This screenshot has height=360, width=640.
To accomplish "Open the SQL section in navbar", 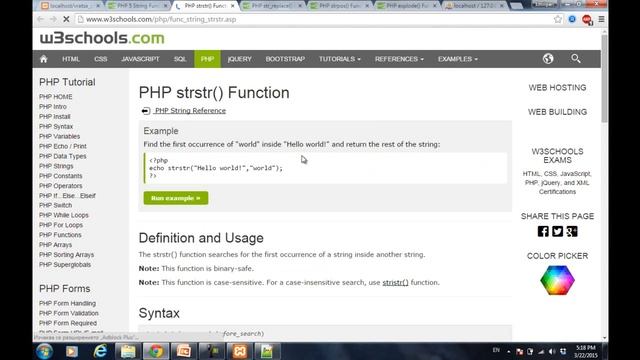I will point(180,59).
